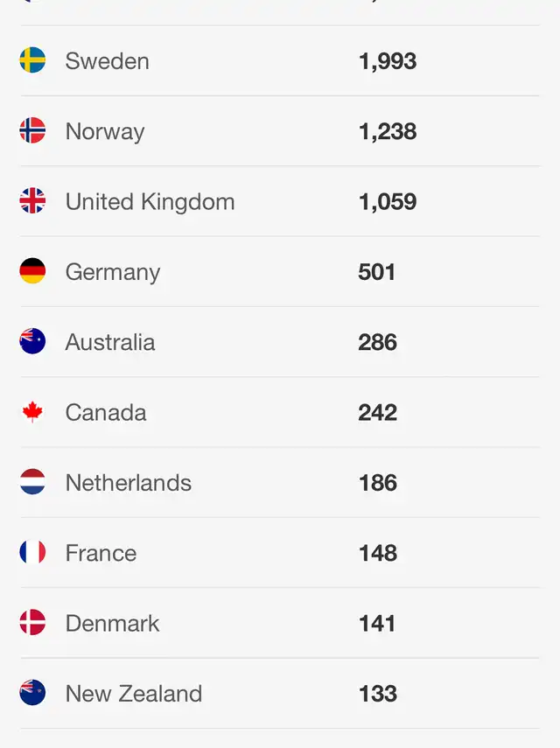The image size is (560, 748).
Task: Select the Germany value 501
Action: [376, 272]
